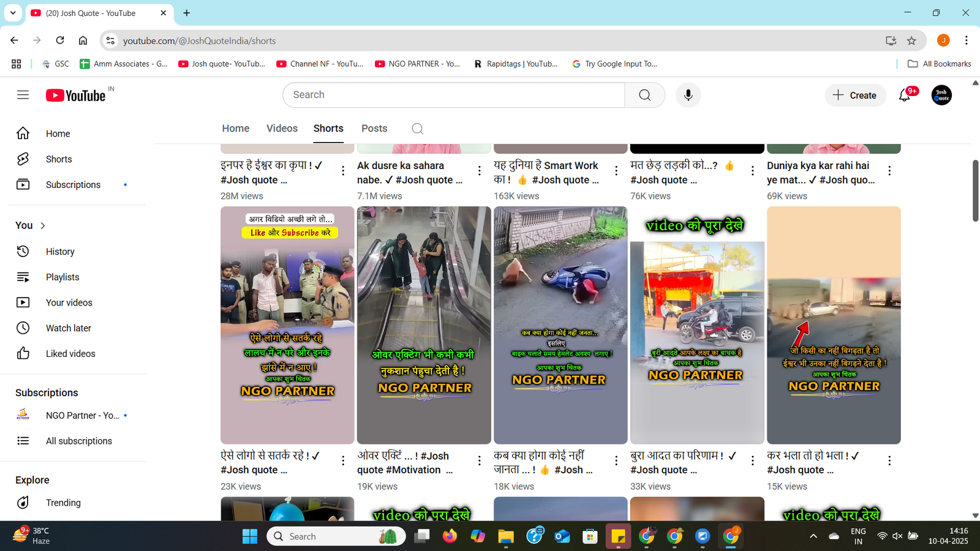Go to YouTube home via logo
The width and height of the screenshot is (980, 551).
click(76, 96)
